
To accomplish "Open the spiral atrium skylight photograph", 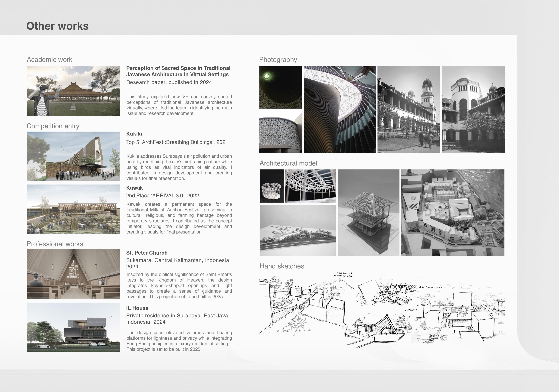I will click(339, 109).
